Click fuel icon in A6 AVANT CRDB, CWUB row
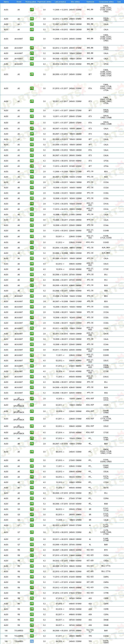Viewport: 124px width, 644px height. pos(32,366)
